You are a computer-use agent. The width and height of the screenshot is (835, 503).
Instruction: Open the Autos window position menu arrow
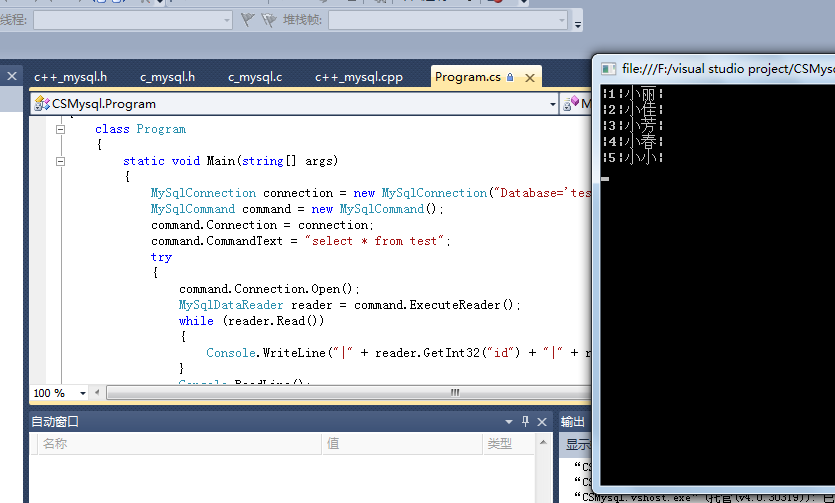[x=509, y=422]
